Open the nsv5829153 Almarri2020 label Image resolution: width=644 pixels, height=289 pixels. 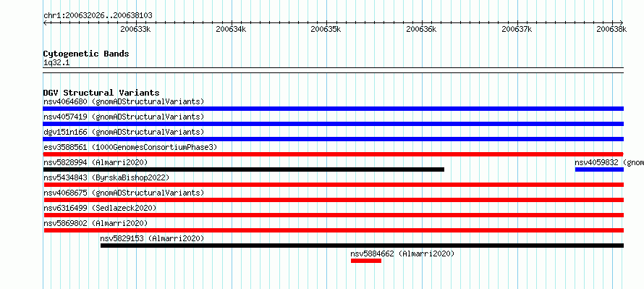coord(153,238)
